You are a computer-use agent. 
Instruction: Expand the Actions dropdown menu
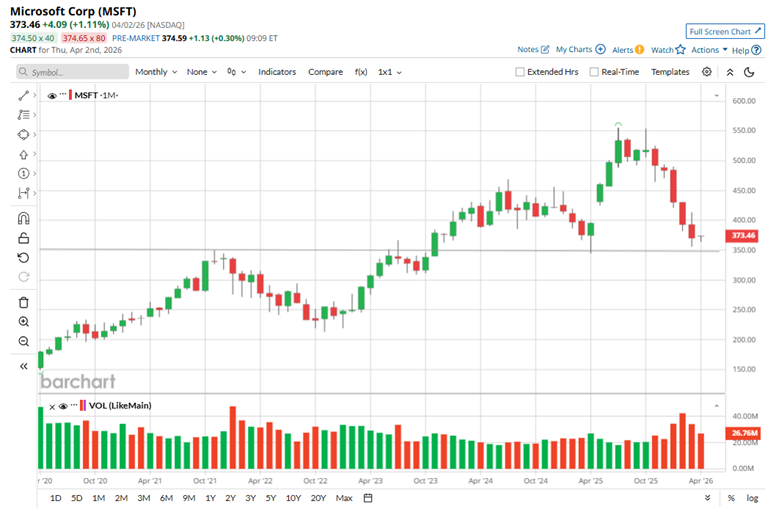click(x=709, y=49)
